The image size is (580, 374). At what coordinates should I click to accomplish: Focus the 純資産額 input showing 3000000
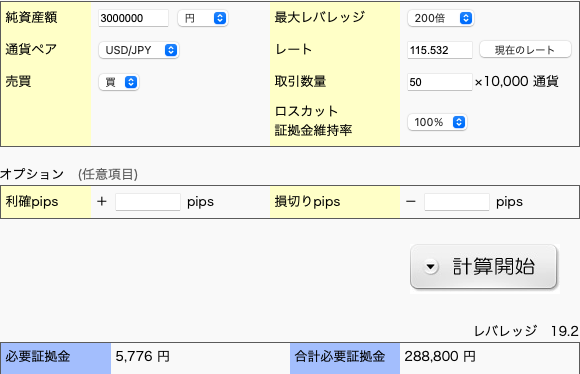133,18
